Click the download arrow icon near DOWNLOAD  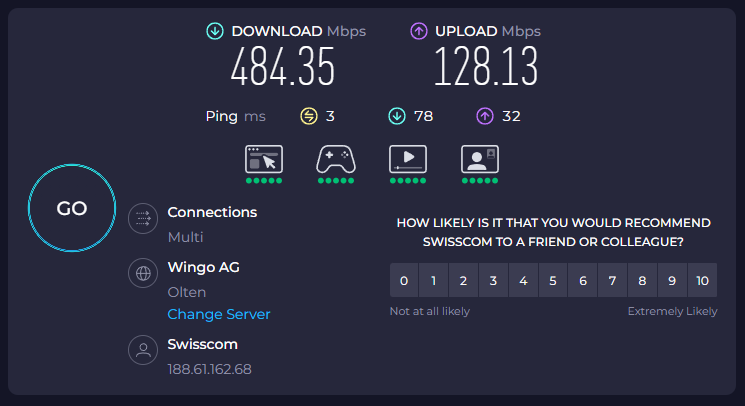point(215,31)
